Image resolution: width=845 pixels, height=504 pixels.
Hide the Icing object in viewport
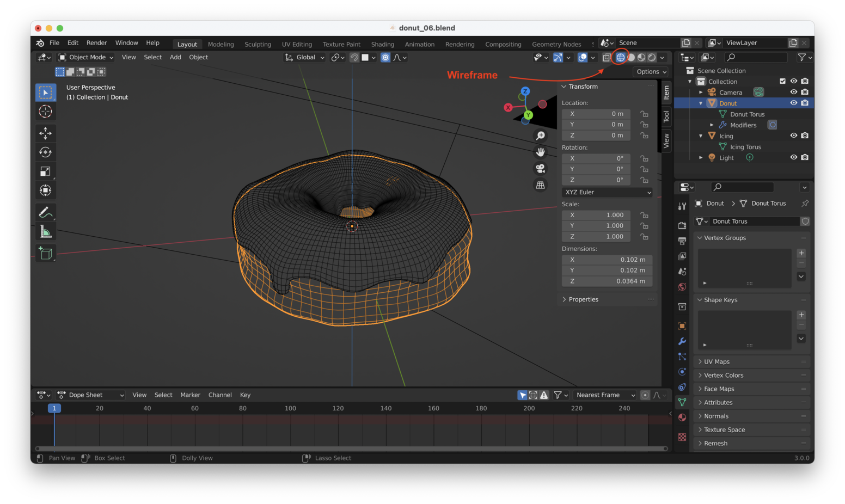[794, 135]
